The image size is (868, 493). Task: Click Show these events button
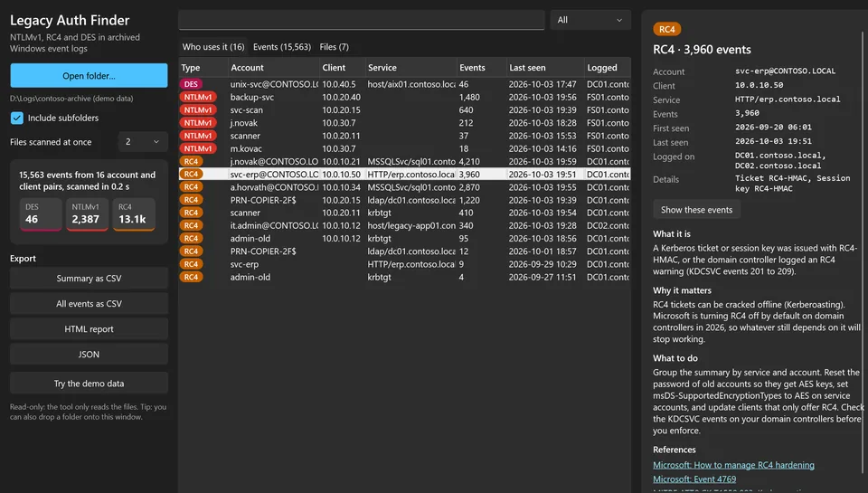[696, 209]
